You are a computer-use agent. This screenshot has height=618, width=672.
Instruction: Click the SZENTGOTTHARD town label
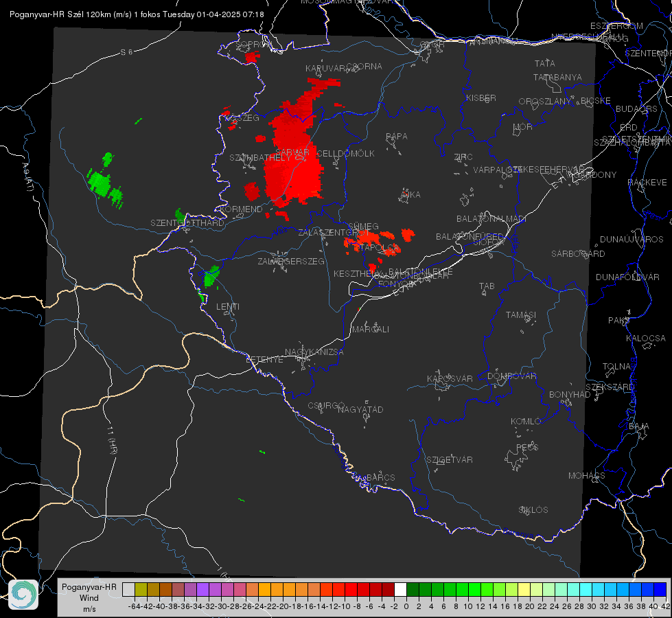(187, 223)
